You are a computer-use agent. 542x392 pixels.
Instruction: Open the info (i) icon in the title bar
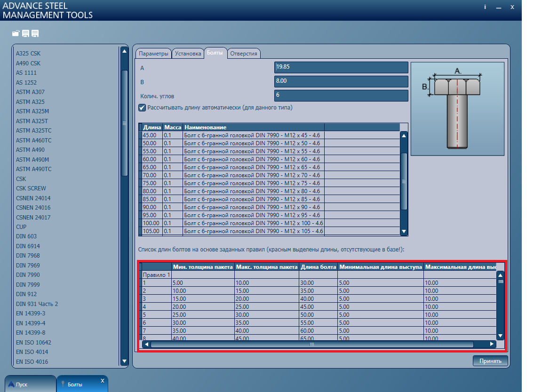(x=485, y=7)
